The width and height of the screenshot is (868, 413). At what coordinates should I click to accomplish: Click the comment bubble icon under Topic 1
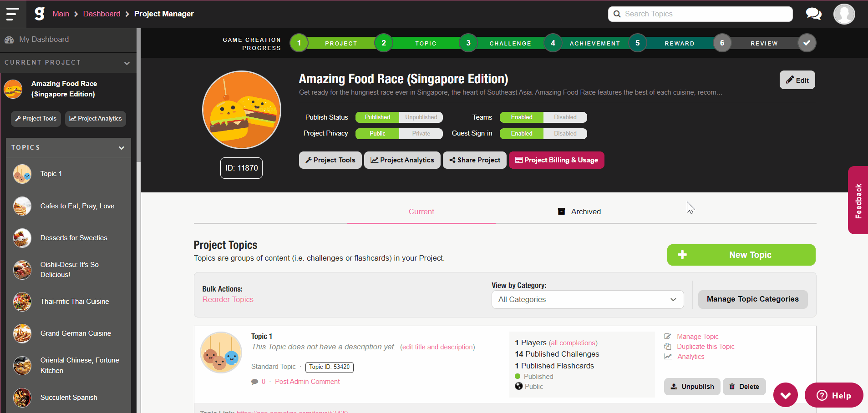(254, 382)
